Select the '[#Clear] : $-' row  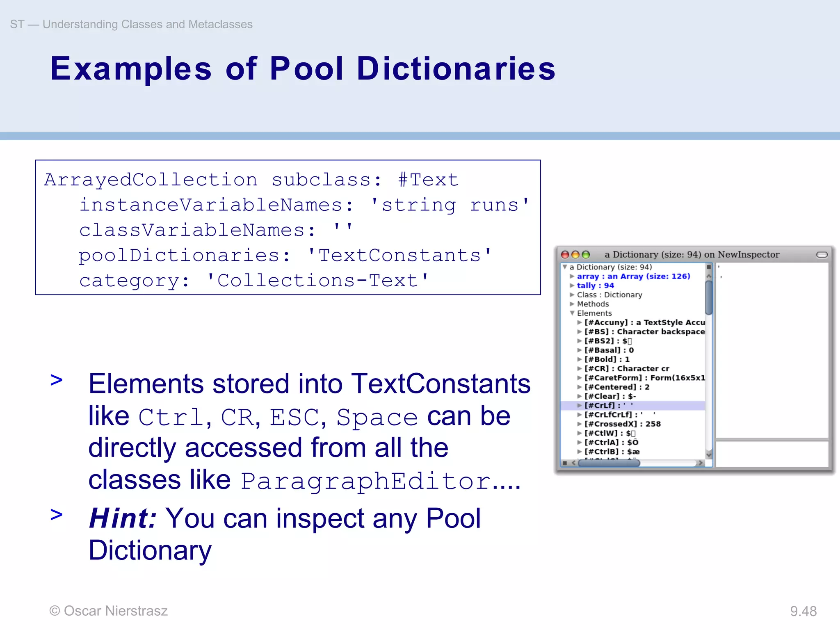[x=633, y=396]
